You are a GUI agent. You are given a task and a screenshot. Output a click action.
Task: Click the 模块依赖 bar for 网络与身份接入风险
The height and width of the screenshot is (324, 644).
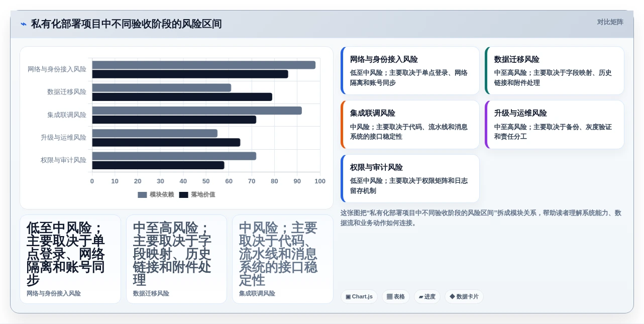[204, 65]
